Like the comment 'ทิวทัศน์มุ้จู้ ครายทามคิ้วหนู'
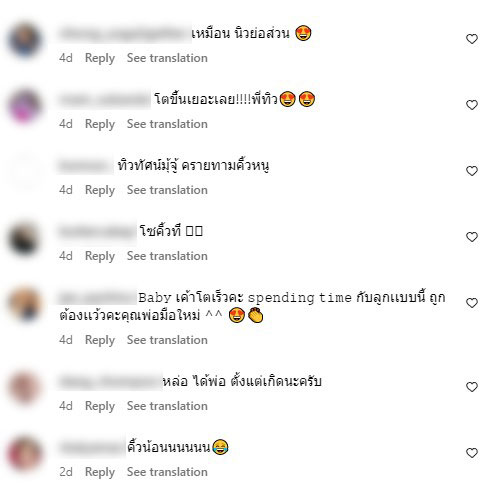 coord(472,171)
